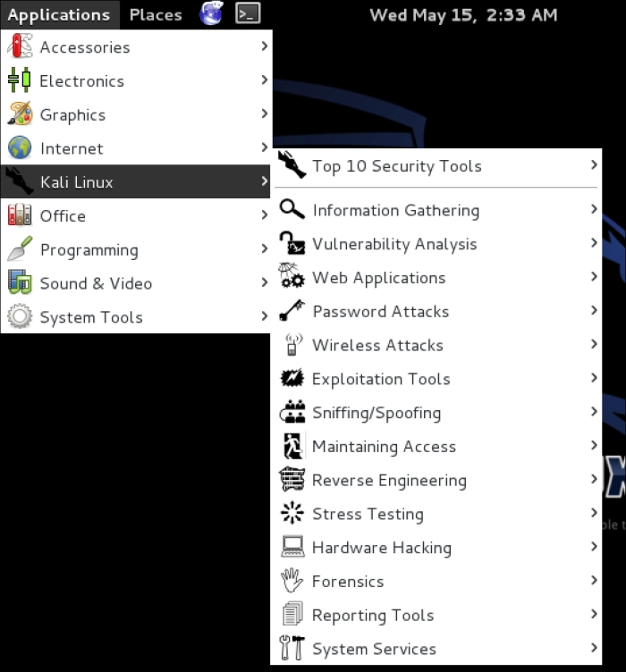Image resolution: width=626 pixels, height=672 pixels.
Task: Launch the terminal icon in top panel
Action: coord(248,13)
